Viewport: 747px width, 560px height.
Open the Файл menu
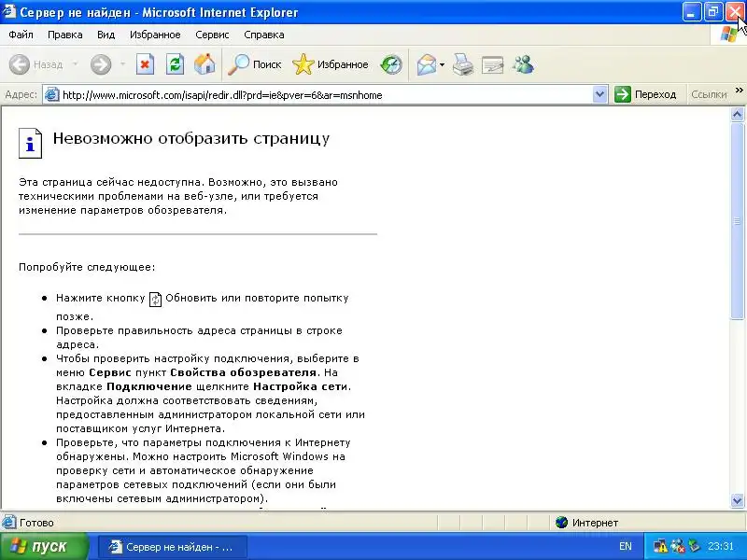click(21, 35)
